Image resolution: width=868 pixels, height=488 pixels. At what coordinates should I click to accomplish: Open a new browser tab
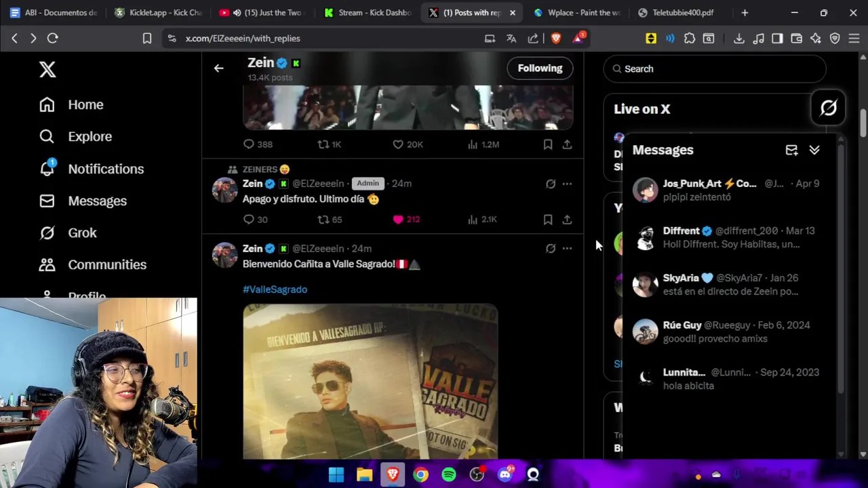tap(745, 12)
